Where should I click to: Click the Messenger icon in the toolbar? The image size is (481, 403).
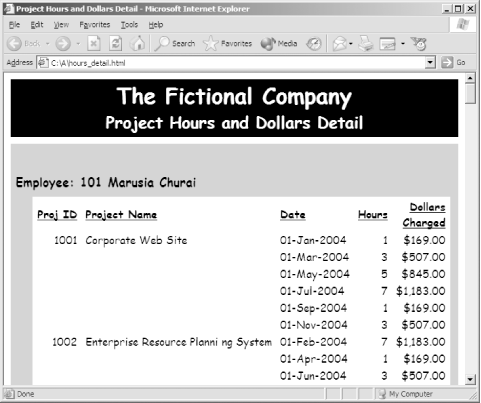[x=419, y=44]
